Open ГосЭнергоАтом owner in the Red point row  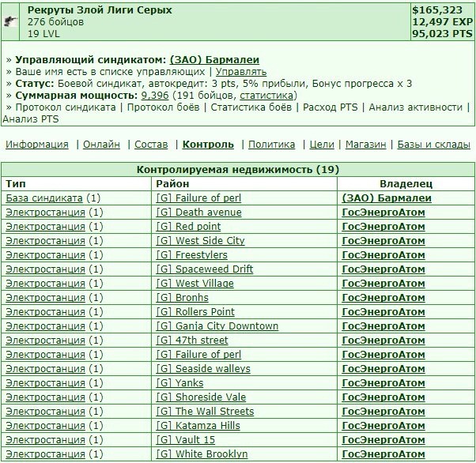click(383, 227)
